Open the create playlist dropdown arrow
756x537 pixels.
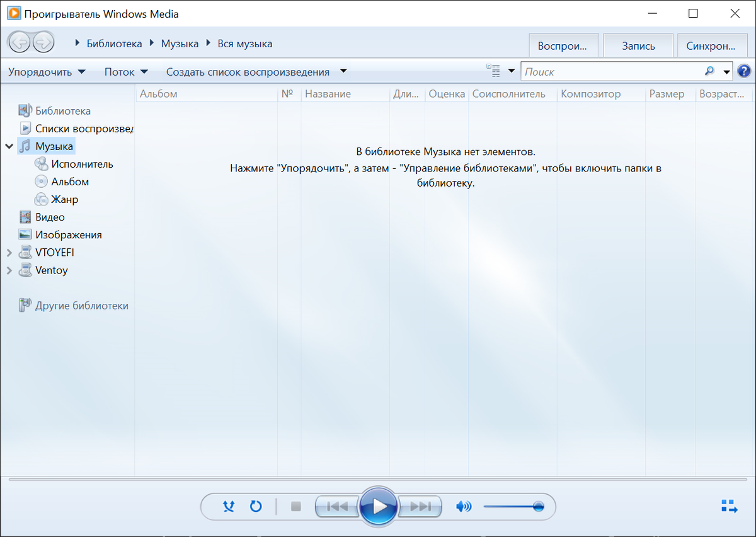343,71
